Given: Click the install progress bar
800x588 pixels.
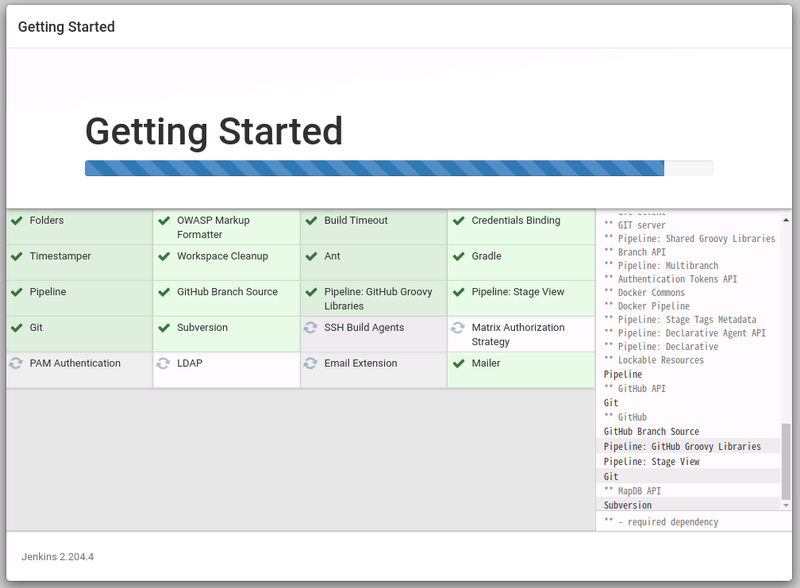Looking at the screenshot, I should click(x=399, y=168).
